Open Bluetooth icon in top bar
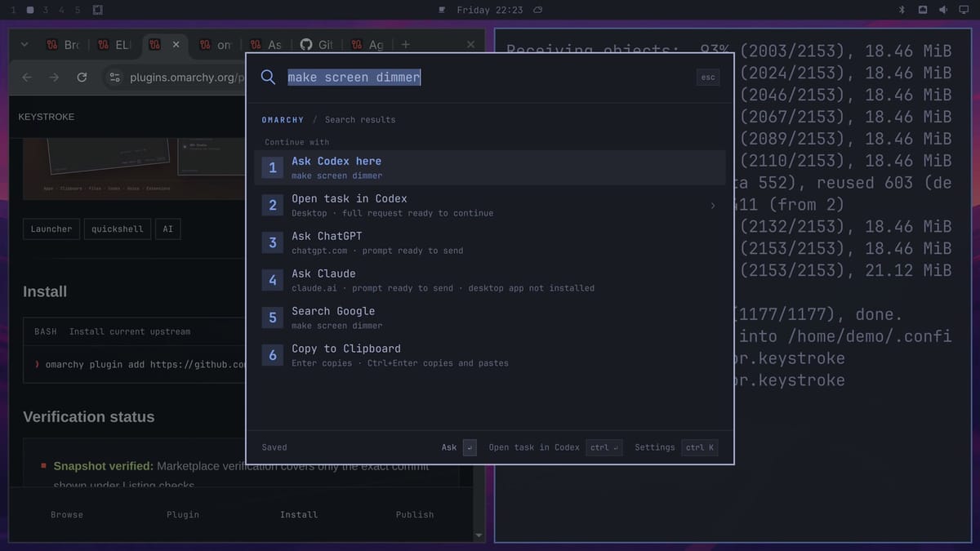The width and height of the screenshot is (980, 551). (902, 10)
